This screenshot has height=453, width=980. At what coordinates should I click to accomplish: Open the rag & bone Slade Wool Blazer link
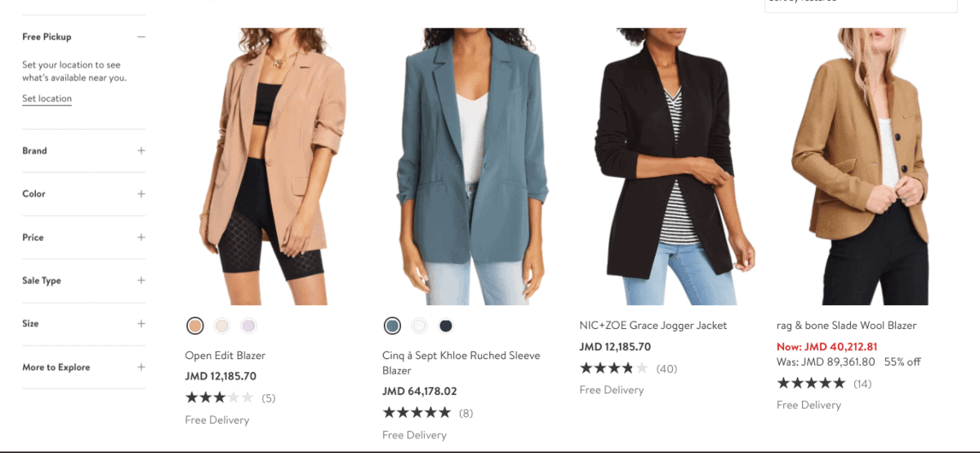pyautogui.click(x=846, y=326)
